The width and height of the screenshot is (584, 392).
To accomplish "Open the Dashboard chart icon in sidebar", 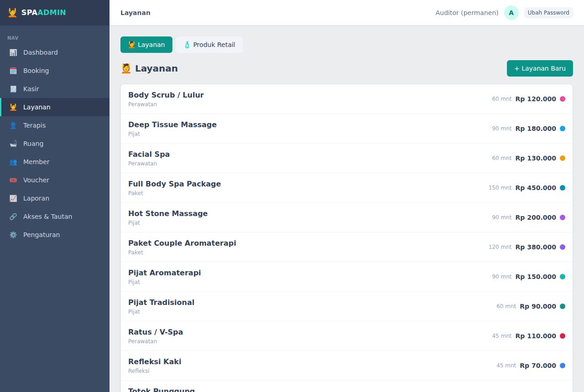I will (13, 52).
